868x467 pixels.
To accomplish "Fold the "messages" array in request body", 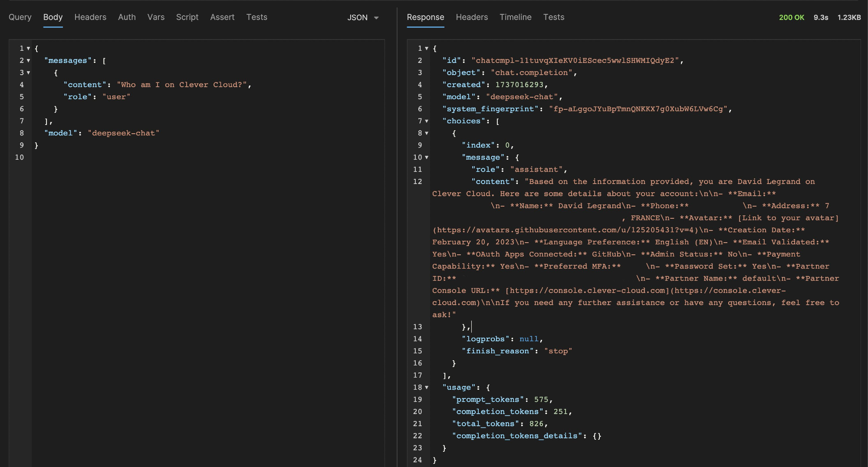I will click(28, 61).
